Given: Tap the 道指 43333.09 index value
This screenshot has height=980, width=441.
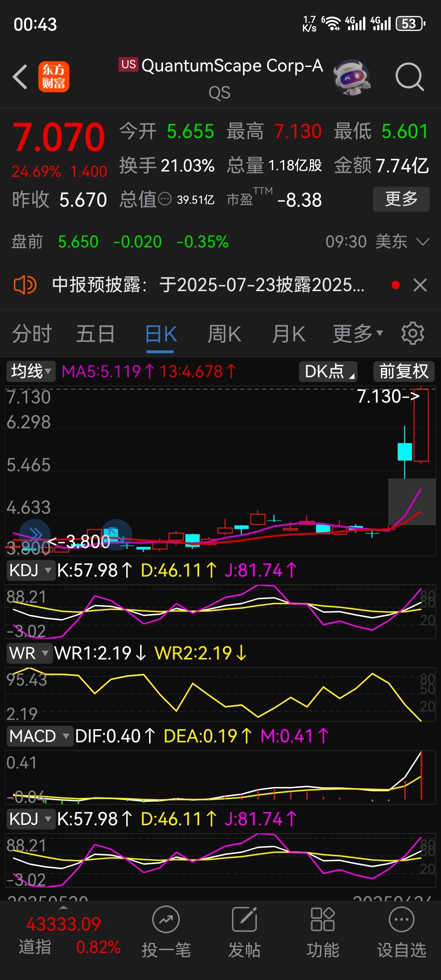Looking at the screenshot, I should tap(63, 924).
